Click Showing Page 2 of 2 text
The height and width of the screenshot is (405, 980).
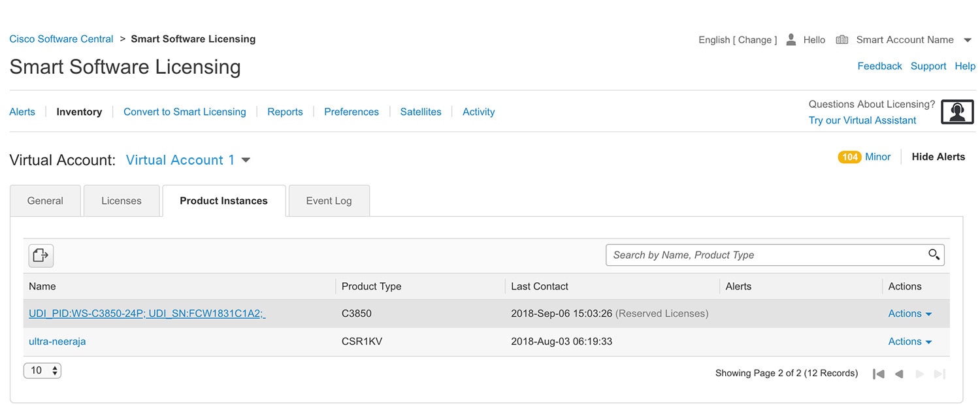[787, 373]
